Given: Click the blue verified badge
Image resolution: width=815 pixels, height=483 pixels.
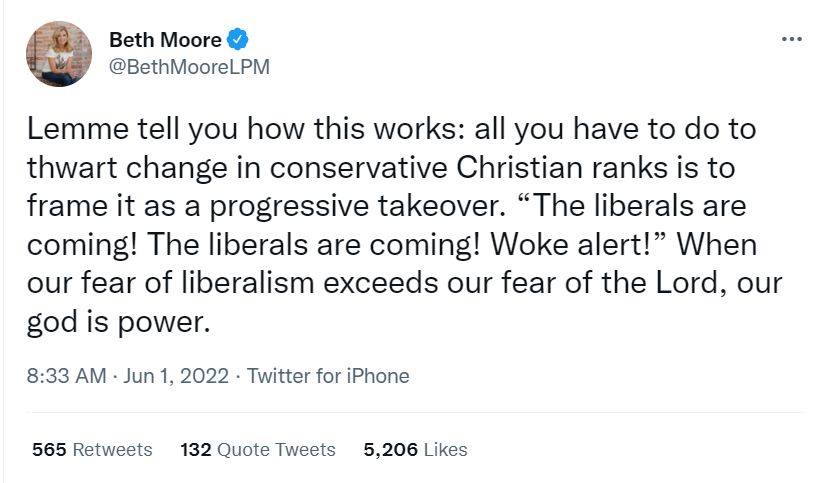Looking at the screenshot, I should (x=237, y=40).
